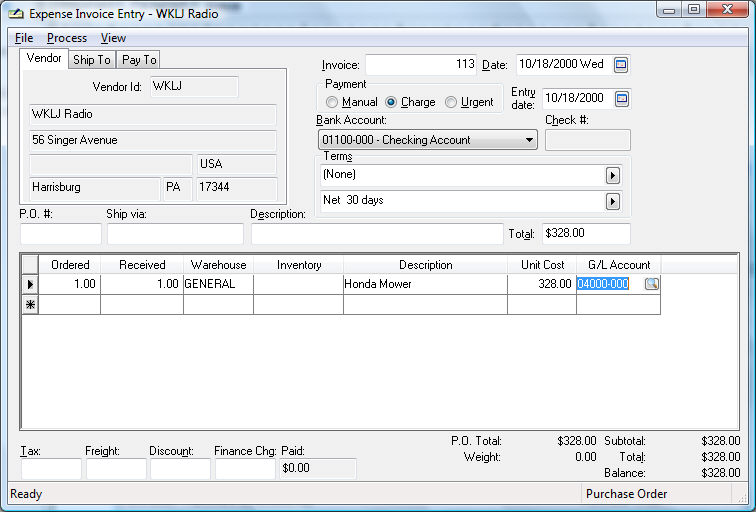The height and width of the screenshot is (512, 756).
Task: Click the P.O. # input field
Action: click(x=61, y=234)
